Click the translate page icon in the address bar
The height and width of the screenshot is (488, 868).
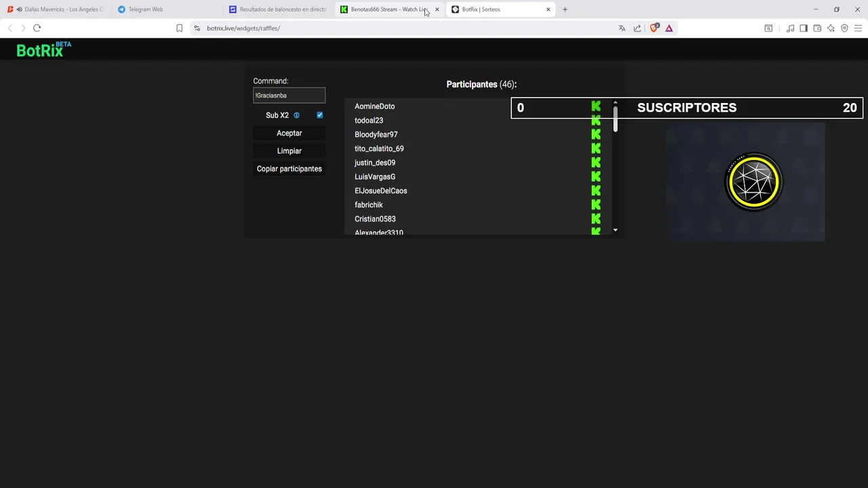pyautogui.click(x=622, y=28)
